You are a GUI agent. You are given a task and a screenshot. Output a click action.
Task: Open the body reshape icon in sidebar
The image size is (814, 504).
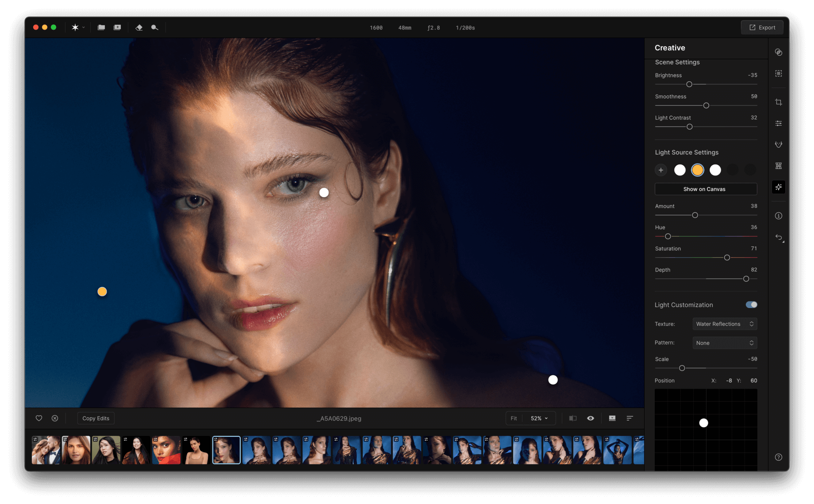779,166
